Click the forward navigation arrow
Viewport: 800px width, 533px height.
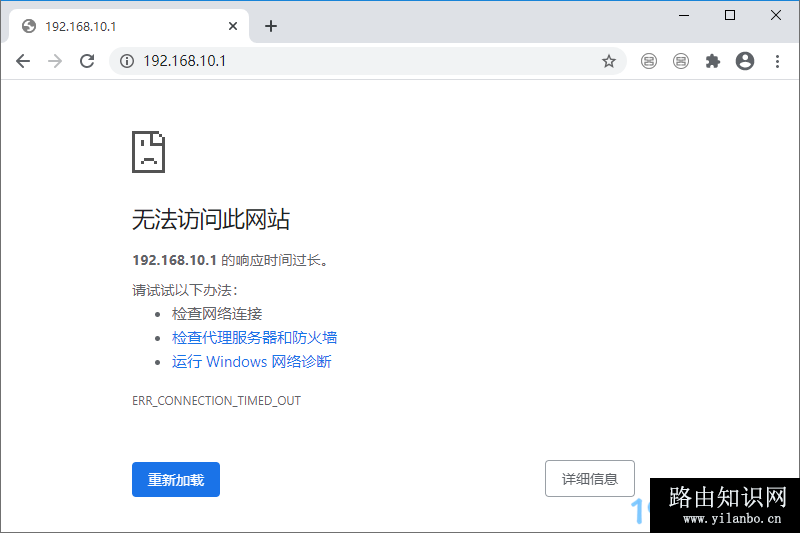55,61
